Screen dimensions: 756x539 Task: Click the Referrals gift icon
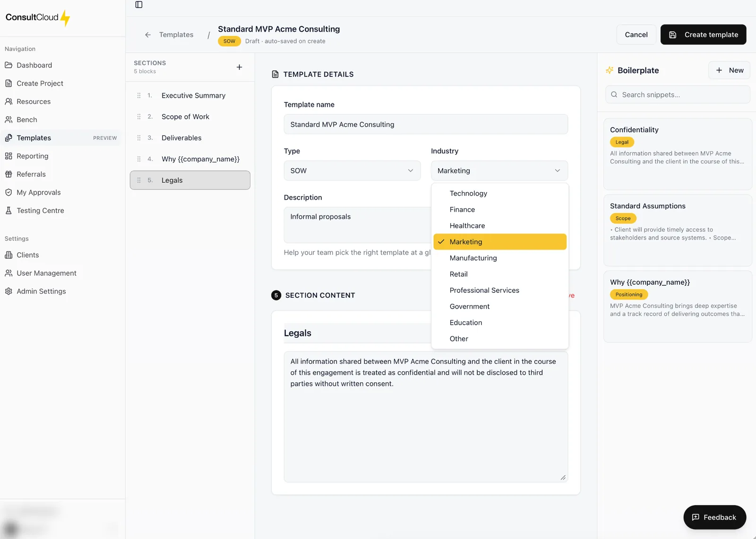(9, 174)
